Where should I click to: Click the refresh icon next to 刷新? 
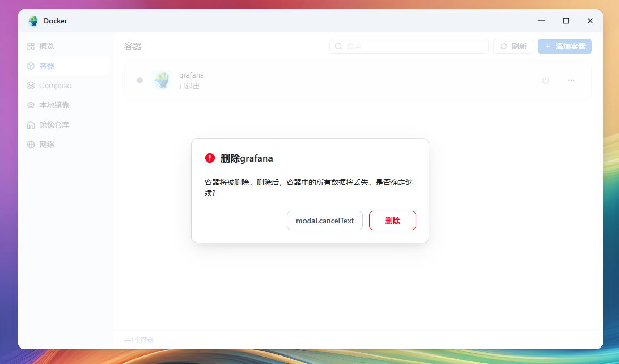coord(505,46)
